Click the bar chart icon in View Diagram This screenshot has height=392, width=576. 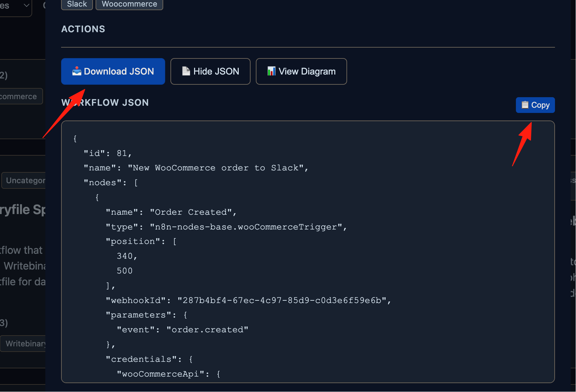[x=272, y=71]
